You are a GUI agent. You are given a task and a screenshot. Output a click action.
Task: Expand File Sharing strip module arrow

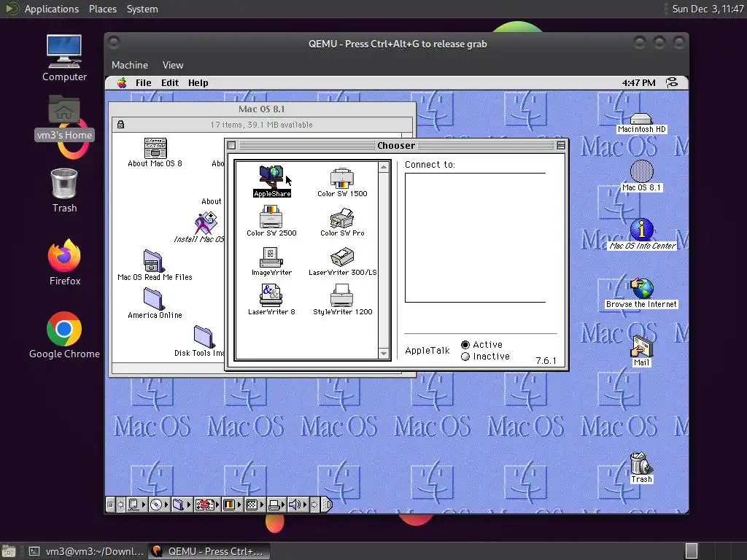[189, 505]
